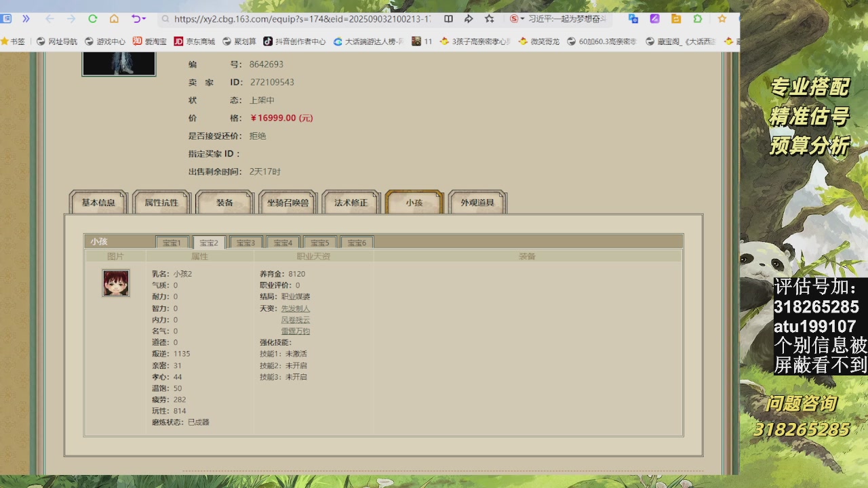Expand the undo-close history dropdown arrow
The width and height of the screenshot is (868, 488).
[x=144, y=19]
